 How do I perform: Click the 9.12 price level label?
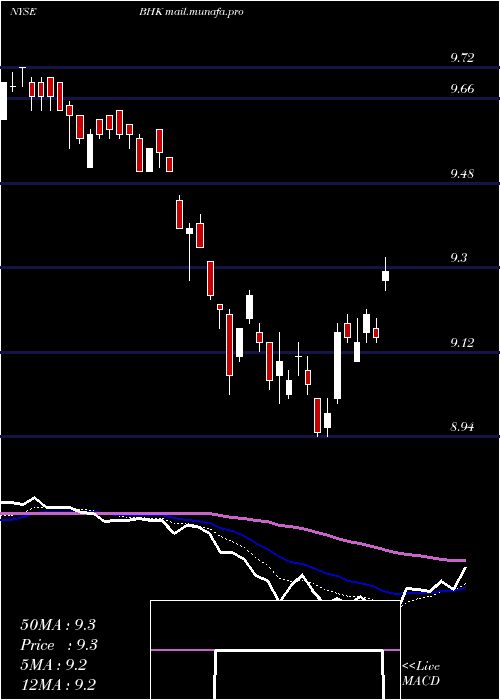click(x=462, y=342)
